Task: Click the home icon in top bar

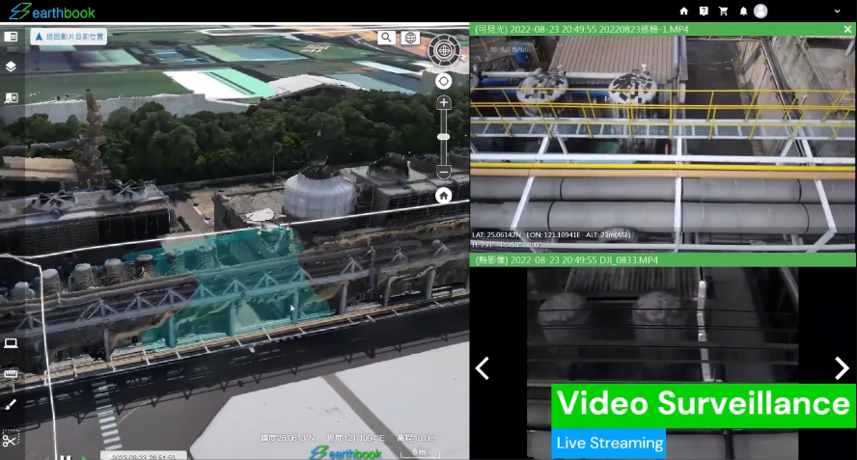Action: coord(684,11)
